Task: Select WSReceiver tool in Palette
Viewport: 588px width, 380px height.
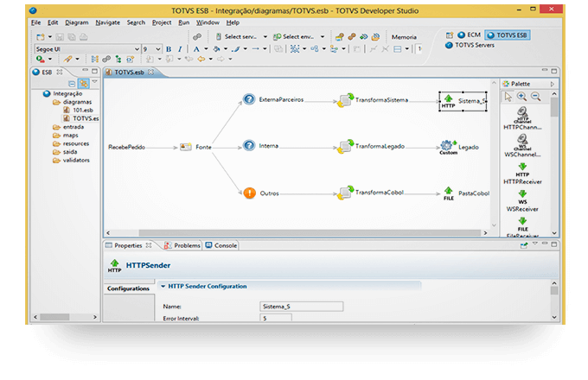Action: (522, 201)
